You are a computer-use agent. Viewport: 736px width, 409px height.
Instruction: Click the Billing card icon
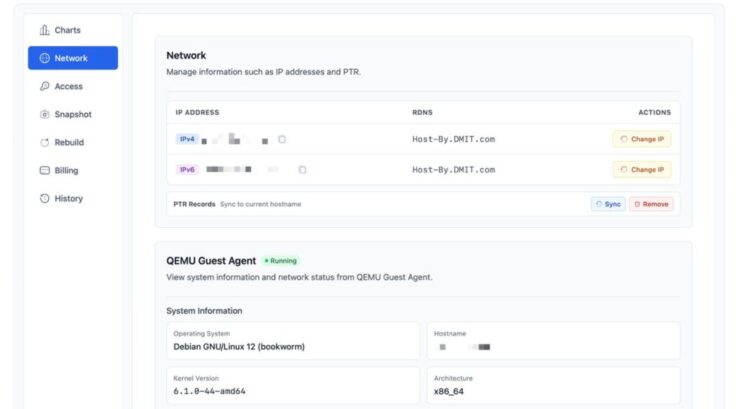(x=45, y=170)
